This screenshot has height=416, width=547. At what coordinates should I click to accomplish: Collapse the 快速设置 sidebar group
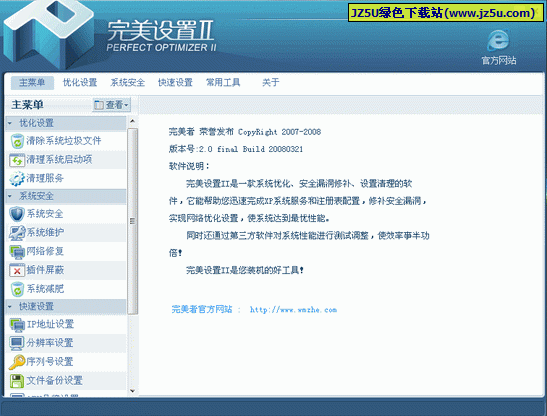[66, 306]
